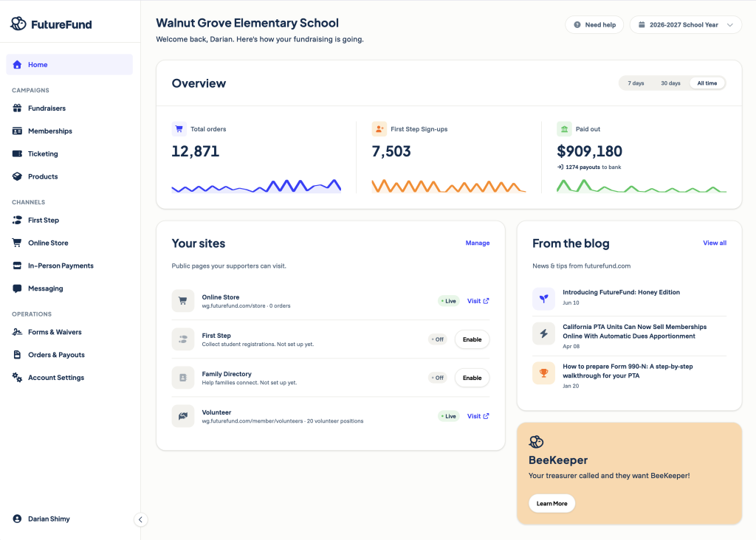Click the sprout icon beside Honey Edition post

click(x=544, y=299)
